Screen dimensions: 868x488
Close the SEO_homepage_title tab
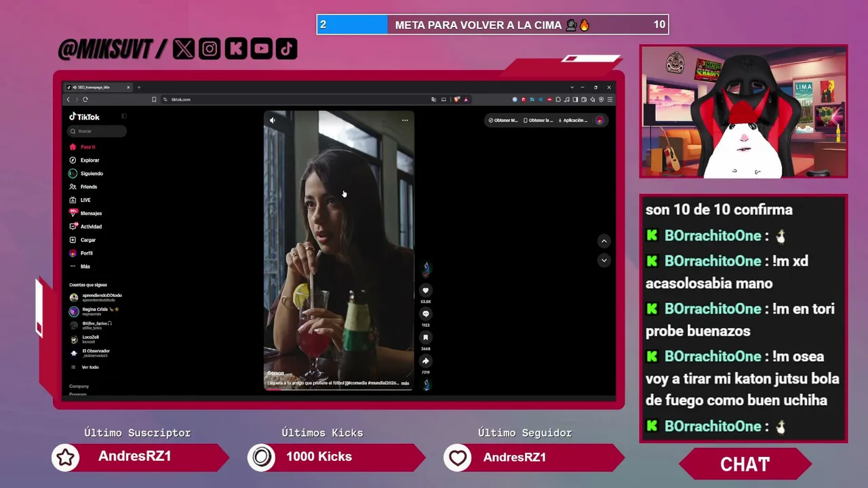click(x=128, y=87)
